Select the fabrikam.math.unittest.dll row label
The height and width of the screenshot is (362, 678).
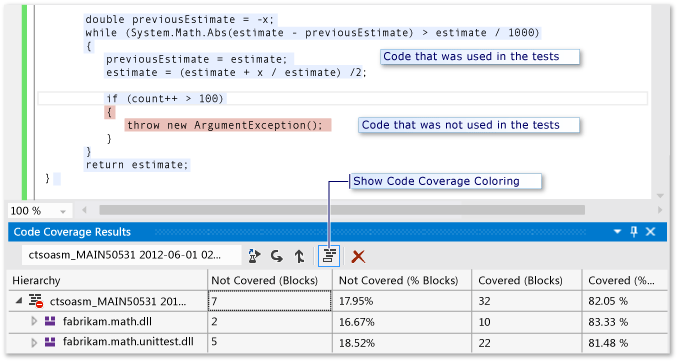pos(128,342)
